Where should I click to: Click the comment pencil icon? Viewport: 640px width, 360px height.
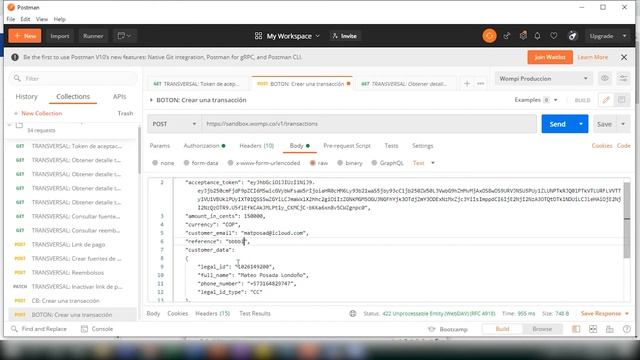click(x=606, y=100)
